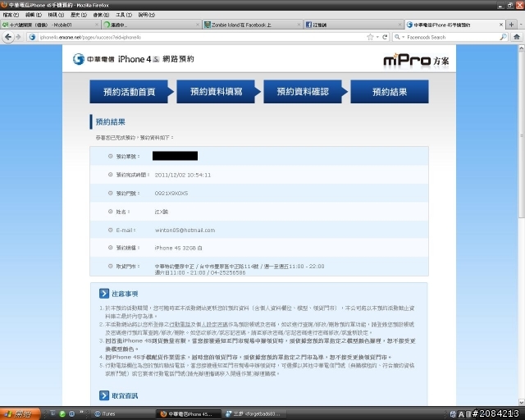Image resolution: width=525 pixels, height=420 pixels.
Task: Switch to the 中華電信 iPhone 4S taskbar button
Action: [188, 414]
